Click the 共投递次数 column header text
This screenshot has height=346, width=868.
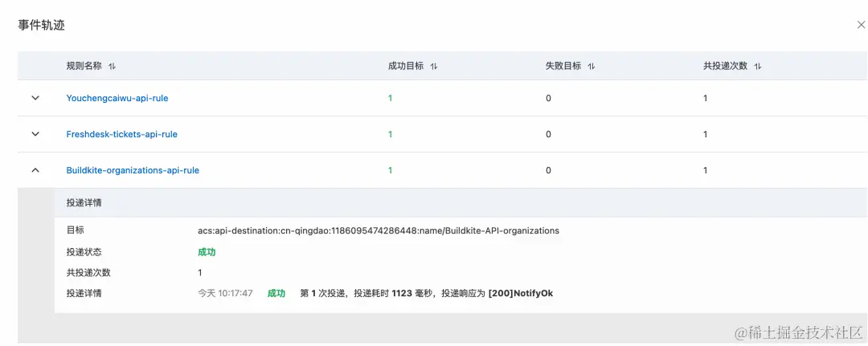pyautogui.click(x=725, y=66)
